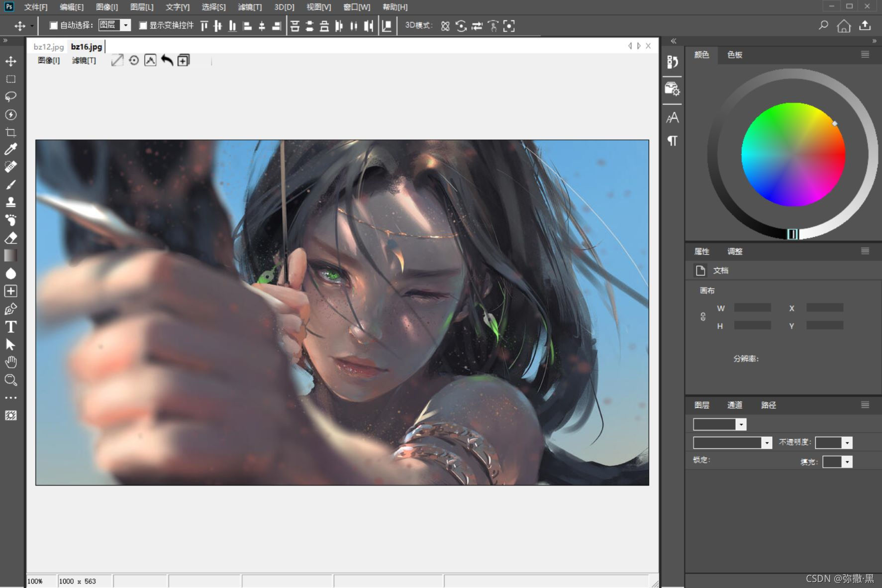Toggle the W/H link chain icon
The image size is (882, 588).
tap(703, 316)
